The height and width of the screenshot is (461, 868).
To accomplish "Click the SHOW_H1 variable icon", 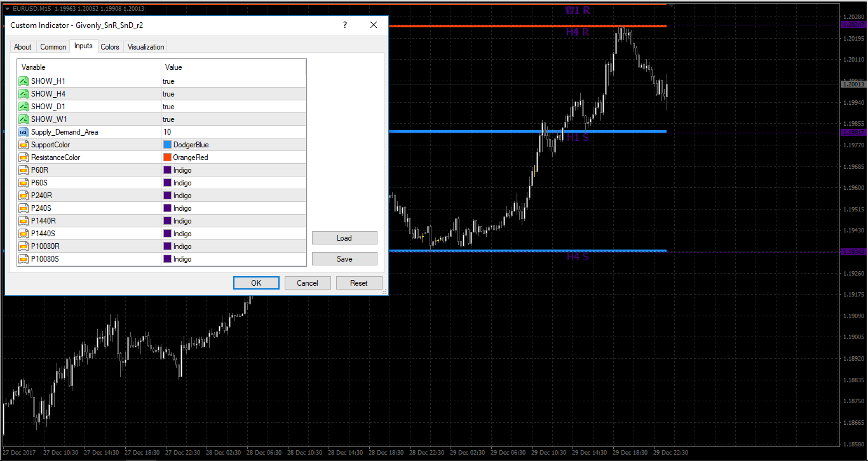I will (24, 81).
